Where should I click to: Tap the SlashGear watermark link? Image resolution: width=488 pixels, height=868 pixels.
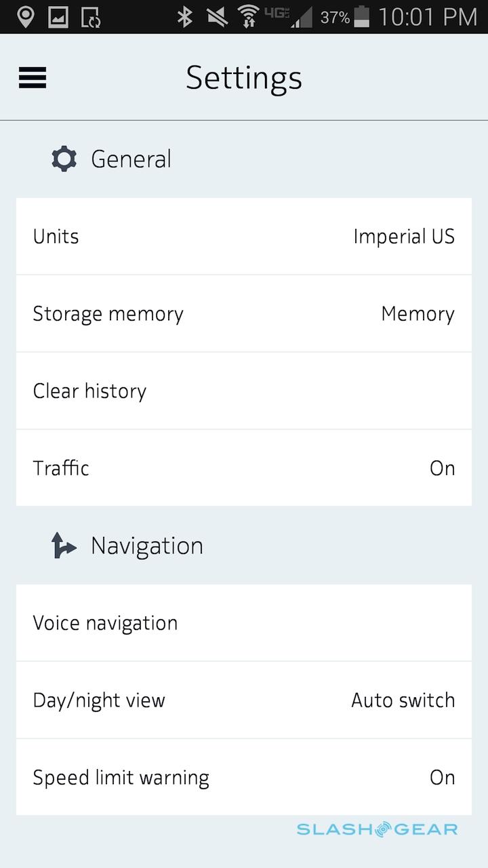[377, 829]
